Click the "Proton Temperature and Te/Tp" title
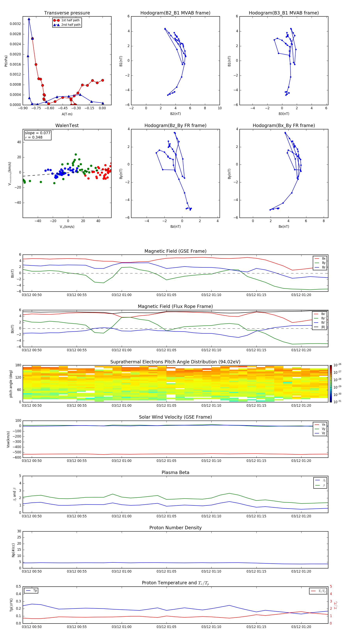The height and width of the screenshot is (644, 351). (175, 583)
